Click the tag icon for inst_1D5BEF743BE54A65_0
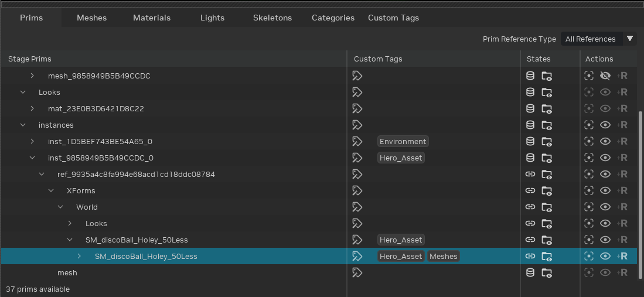Image resolution: width=644 pixels, height=297 pixels. [x=357, y=141]
